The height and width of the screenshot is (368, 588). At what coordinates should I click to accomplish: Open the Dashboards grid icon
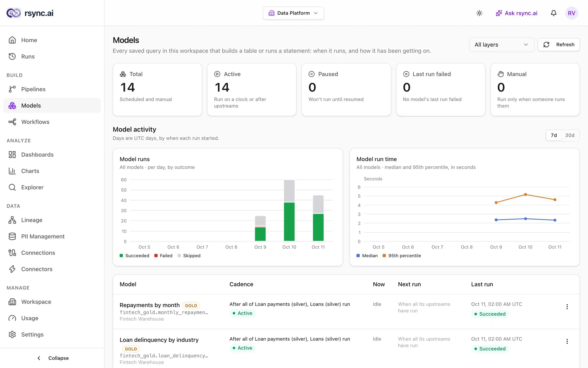[x=12, y=155]
